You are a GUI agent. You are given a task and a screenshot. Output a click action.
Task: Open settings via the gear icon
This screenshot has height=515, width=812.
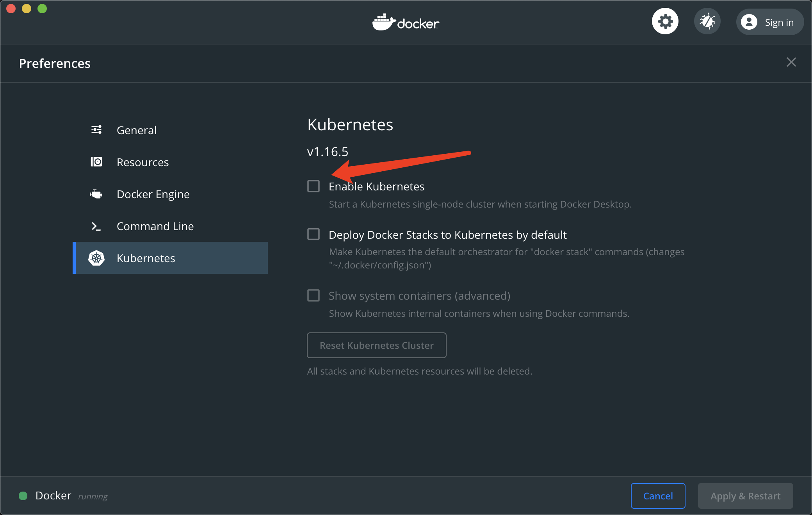point(665,21)
